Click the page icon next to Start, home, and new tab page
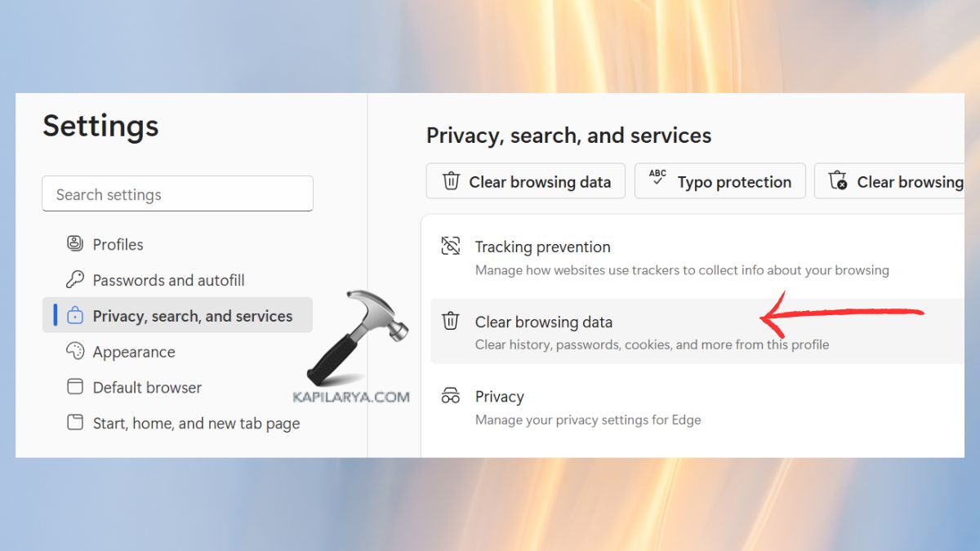Image resolution: width=980 pixels, height=551 pixels. pos(74,423)
